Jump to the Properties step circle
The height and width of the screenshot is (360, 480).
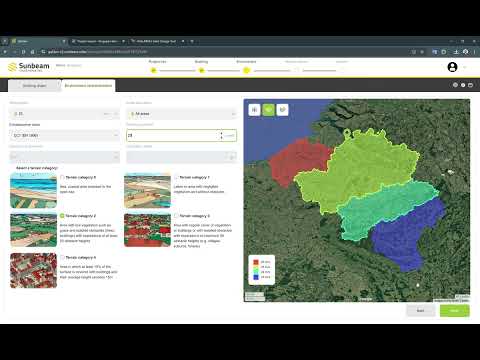click(x=154, y=70)
